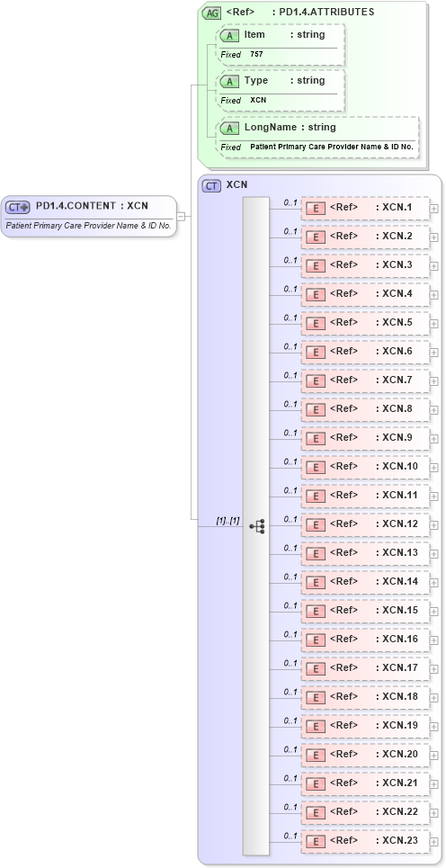
Task: Expand the XCN.1 element plus box
Action: pos(433,209)
